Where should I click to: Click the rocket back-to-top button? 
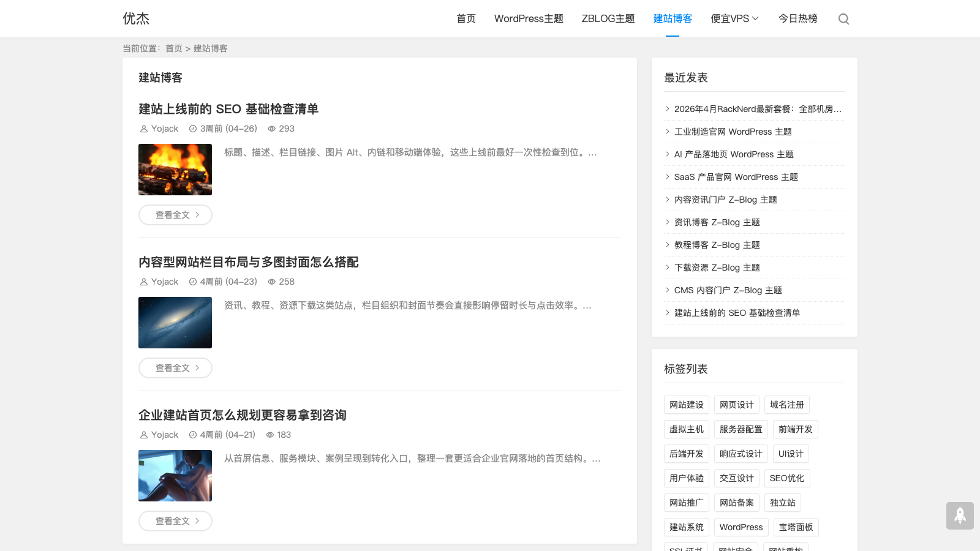(960, 515)
